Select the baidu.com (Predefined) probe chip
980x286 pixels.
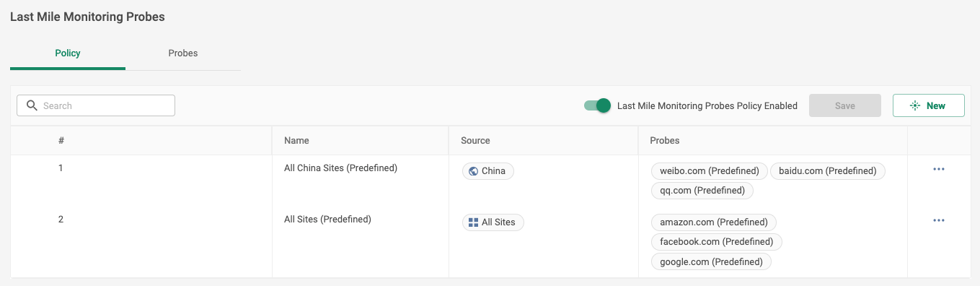(x=828, y=171)
